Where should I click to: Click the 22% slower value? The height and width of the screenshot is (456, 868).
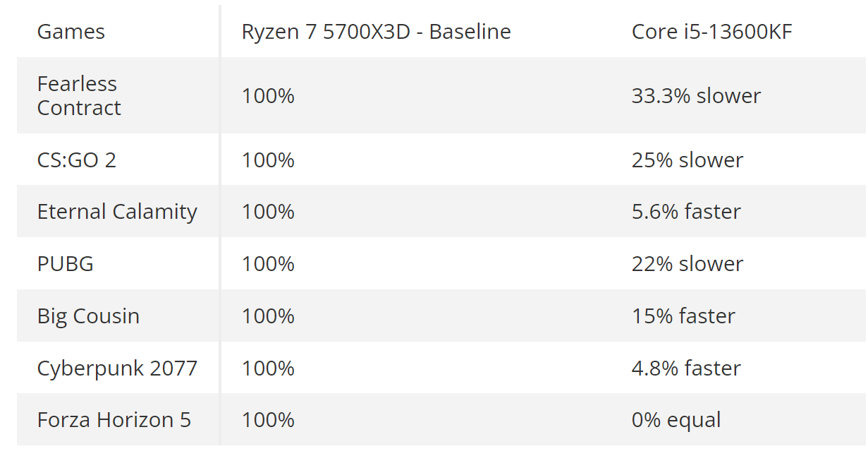[x=687, y=264]
